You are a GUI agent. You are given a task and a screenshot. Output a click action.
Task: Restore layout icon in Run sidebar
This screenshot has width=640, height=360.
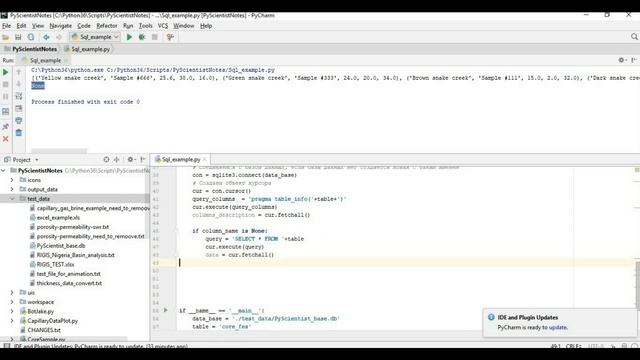point(6,111)
